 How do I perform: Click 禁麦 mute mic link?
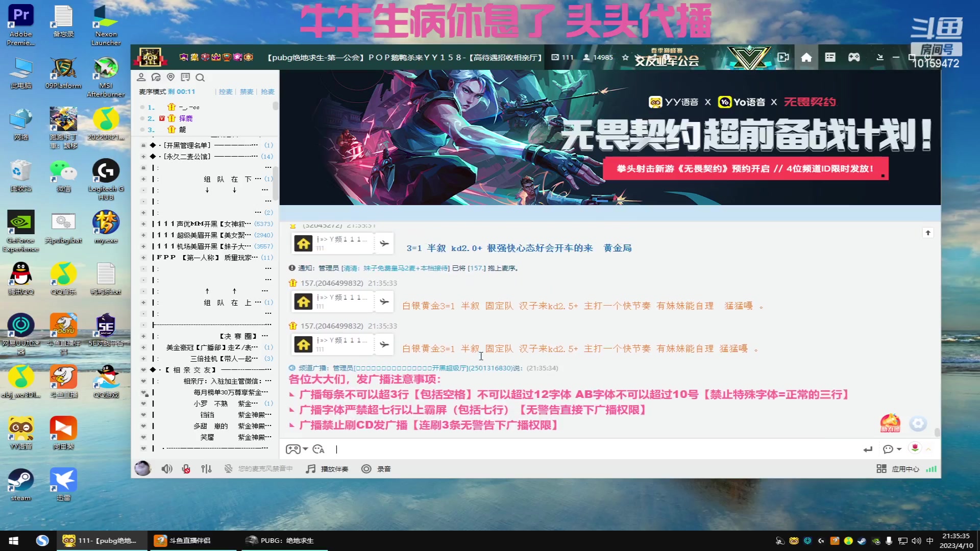(x=247, y=92)
